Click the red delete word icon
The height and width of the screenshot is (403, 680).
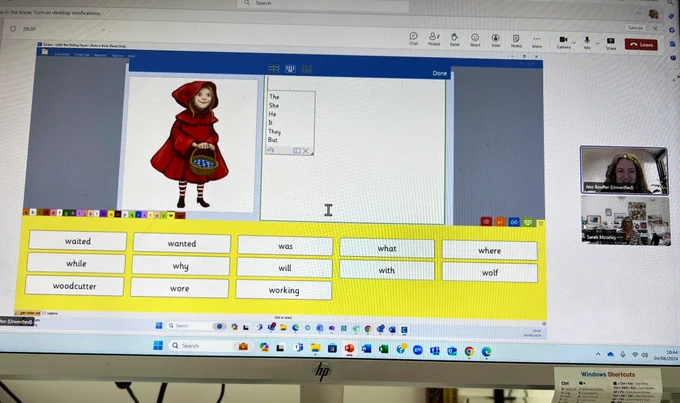pyautogui.click(x=486, y=221)
